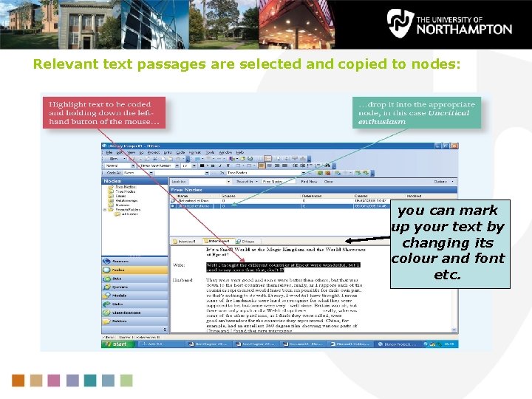Sort list by the References column header
The height and width of the screenshot is (399, 532).
(x=327, y=196)
